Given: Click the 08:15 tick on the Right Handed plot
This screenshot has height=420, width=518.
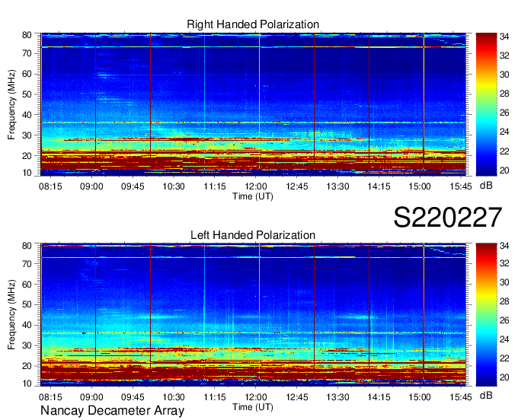Looking at the screenshot, I should [50, 186].
